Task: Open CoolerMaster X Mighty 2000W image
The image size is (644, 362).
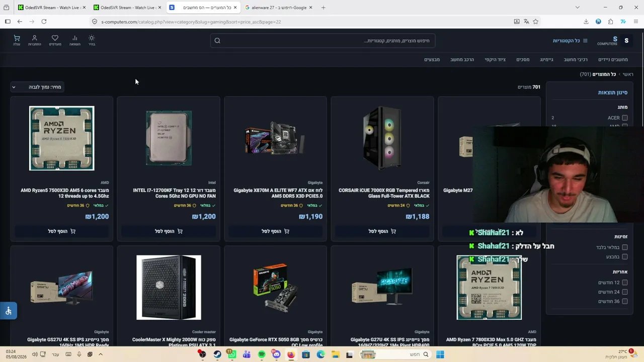Action: (169, 288)
